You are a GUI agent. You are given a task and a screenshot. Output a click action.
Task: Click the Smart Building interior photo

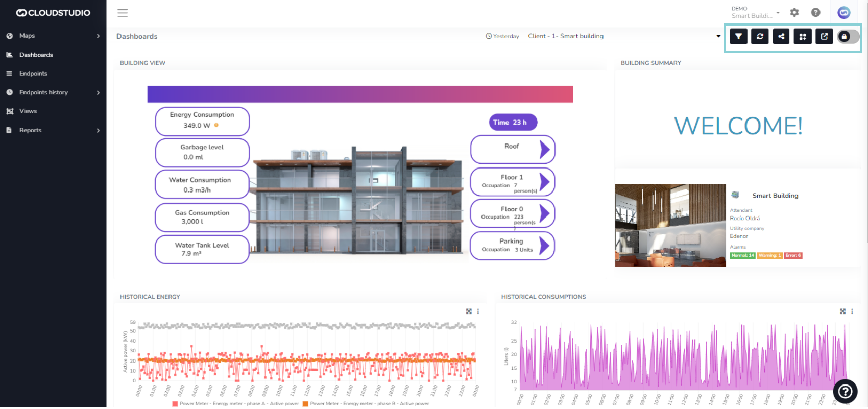pyautogui.click(x=670, y=225)
